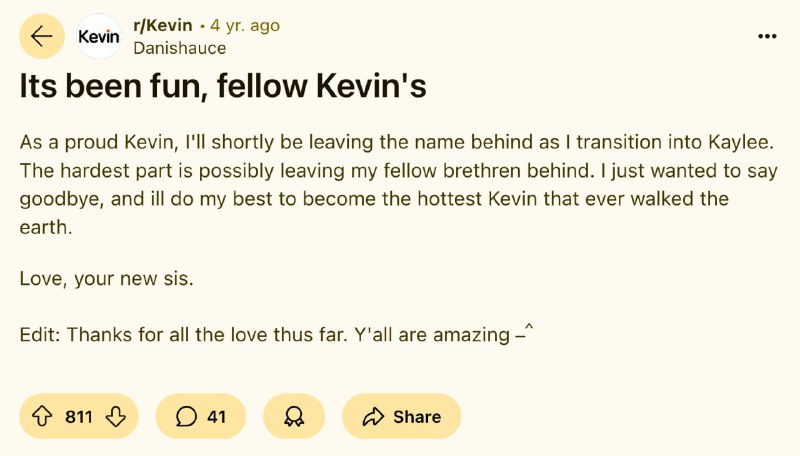Click the word 'earth.' ending the first paragraph
800x456 pixels.
(x=46, y=227)
